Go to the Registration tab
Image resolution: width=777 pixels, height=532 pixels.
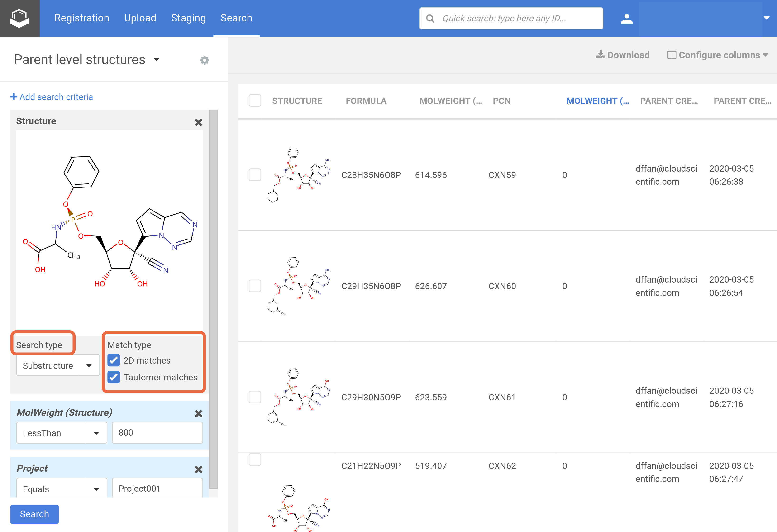point(81,18)
